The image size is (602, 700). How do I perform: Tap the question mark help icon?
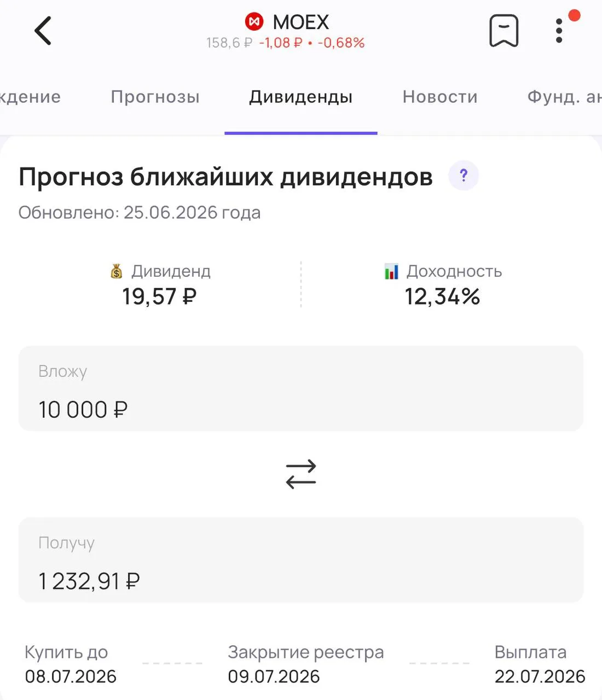click(x=464, y=176)
